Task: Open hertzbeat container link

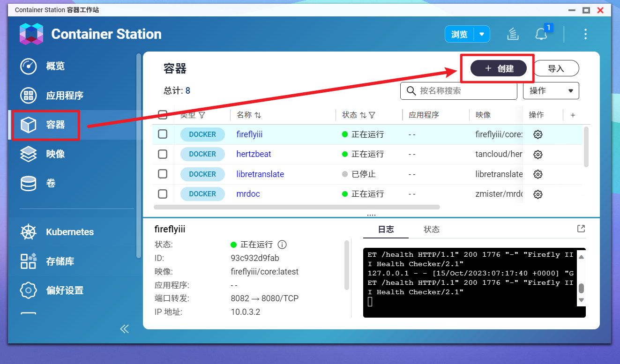Action: click(254, 154)
